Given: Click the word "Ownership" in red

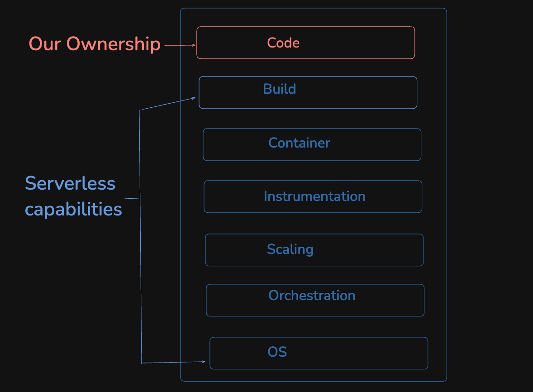Looking at the screenshot, I should 114,44.
